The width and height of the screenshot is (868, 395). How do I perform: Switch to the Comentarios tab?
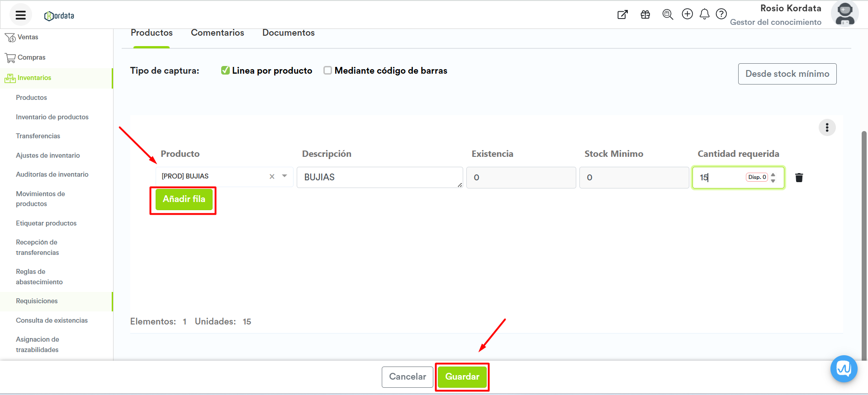tap(217, 33)
